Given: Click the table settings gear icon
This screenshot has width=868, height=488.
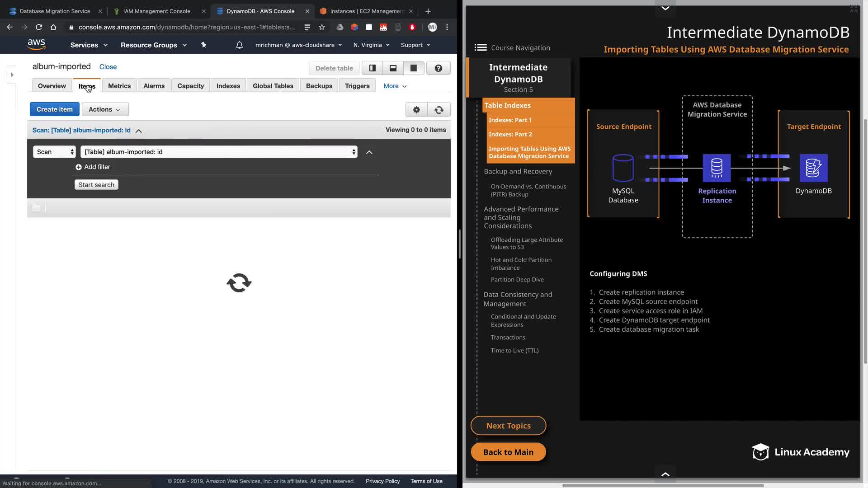Looking at the screenshot, I should click(x=416, y=109).
